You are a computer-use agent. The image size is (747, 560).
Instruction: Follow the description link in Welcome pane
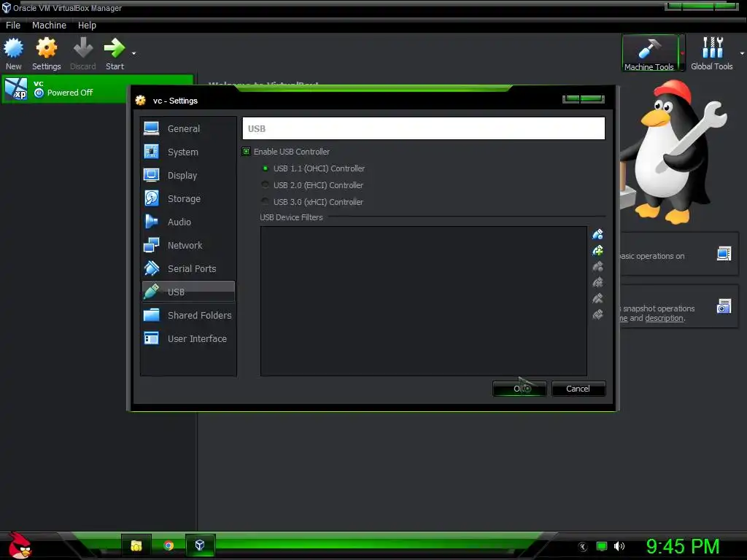pyautogui.click(x=664, y=318)
